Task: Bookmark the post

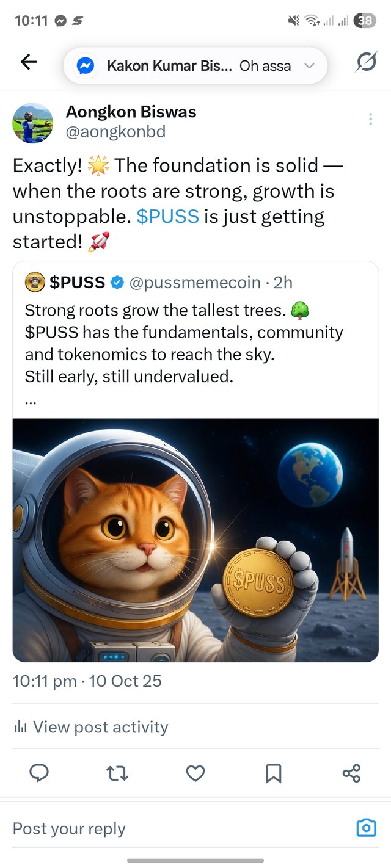Action: pos(273,773)
